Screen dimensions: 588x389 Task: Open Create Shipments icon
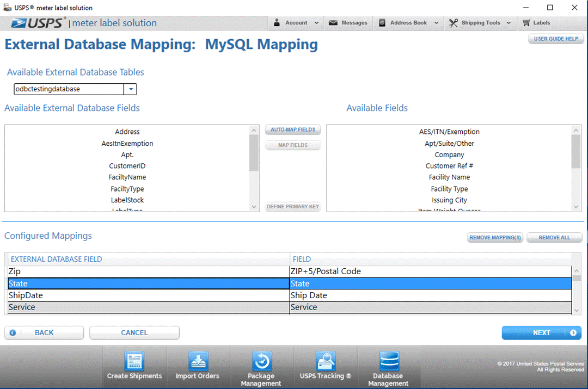(x=134, y=361)
